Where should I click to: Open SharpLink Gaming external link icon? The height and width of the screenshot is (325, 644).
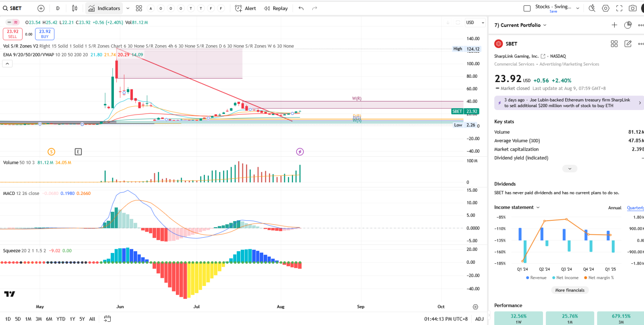[x=543, y=56]
